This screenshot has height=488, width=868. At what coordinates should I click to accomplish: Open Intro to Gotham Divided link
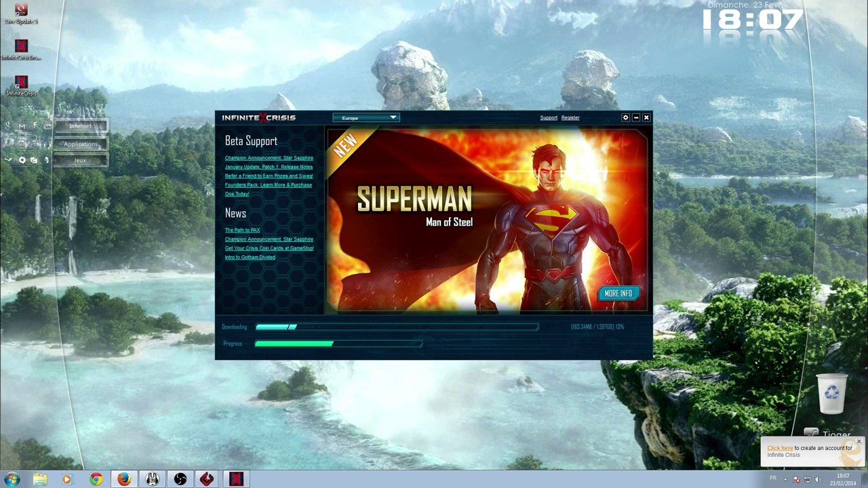click(x=250, y=258)
